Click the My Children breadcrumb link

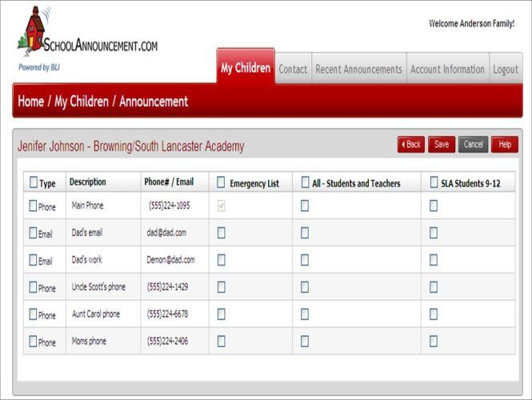[x=82, y=101]
